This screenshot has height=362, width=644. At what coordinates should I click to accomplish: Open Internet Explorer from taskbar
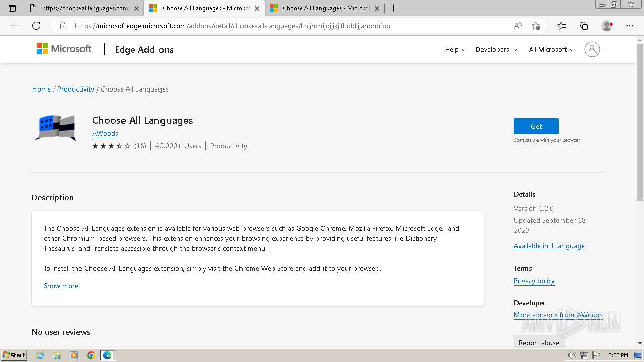click(40, 355)
